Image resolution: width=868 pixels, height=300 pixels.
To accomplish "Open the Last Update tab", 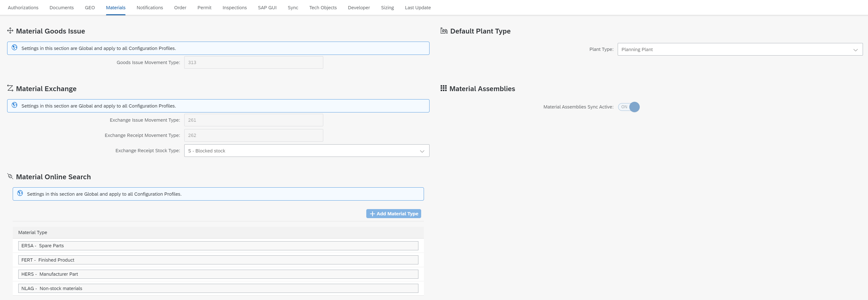I will click(417, 7).
